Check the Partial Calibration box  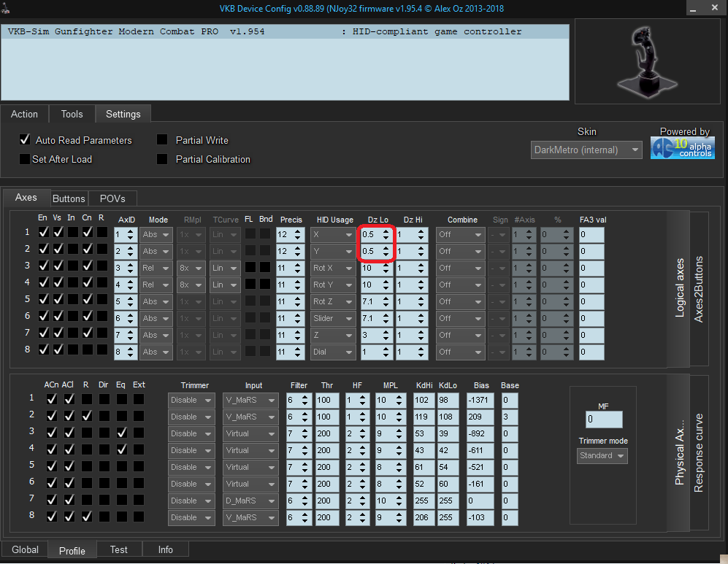(162, 159)
